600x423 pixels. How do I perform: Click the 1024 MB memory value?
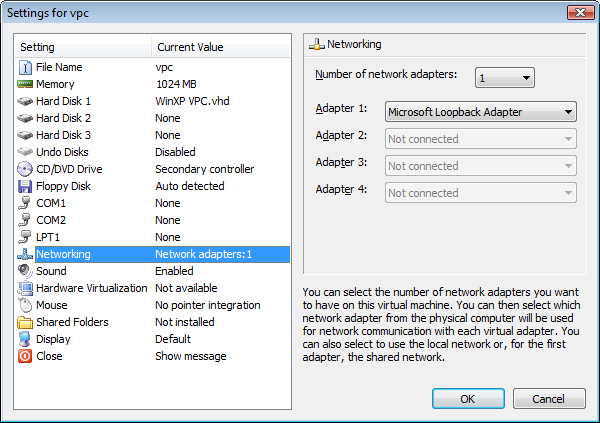coord(176,84)
